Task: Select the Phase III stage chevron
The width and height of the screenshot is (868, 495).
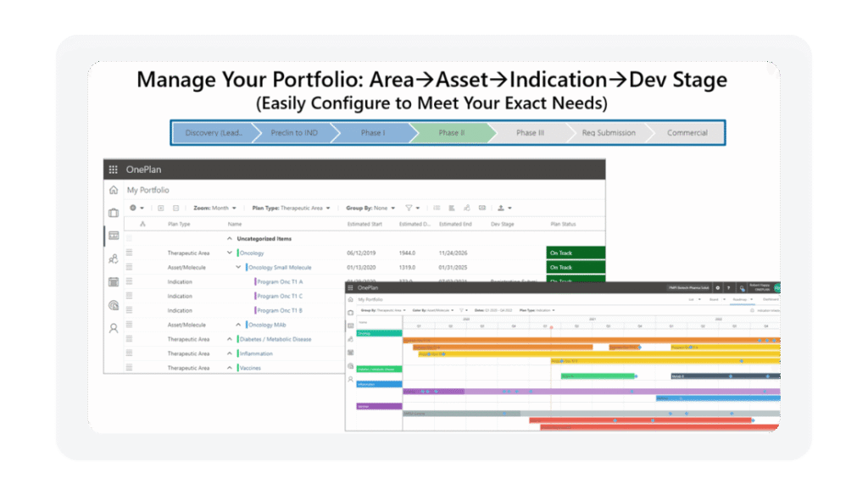Action: 531,133
